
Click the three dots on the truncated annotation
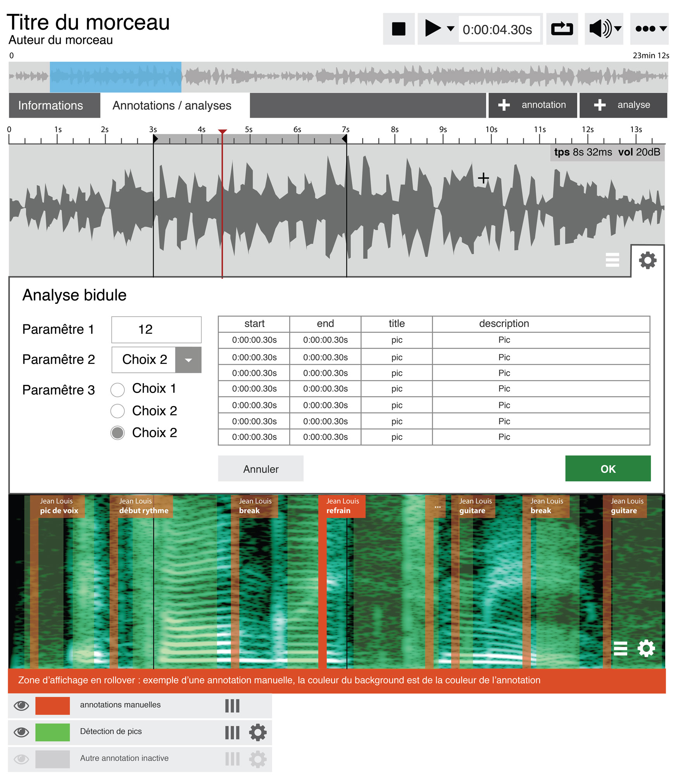(437, 507)
